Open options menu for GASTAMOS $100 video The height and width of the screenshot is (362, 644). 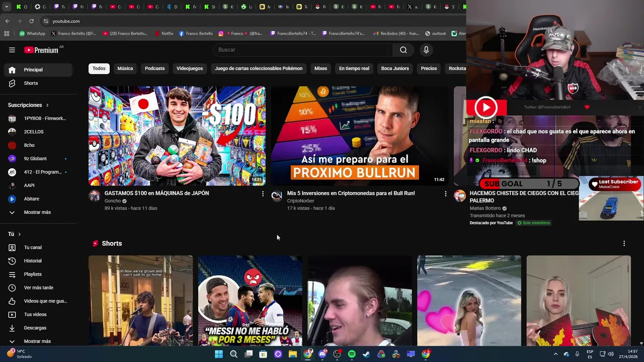coord(263,194)
